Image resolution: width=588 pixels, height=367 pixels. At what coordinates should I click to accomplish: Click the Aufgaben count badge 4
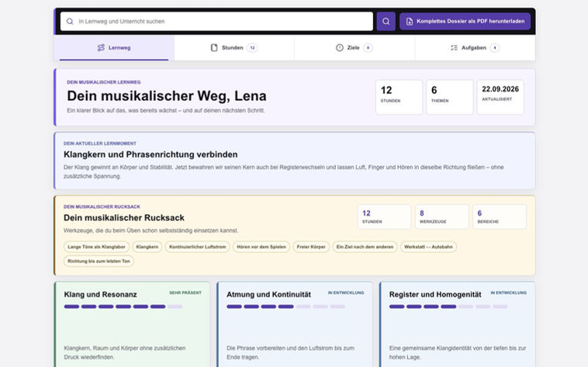click(x=495, y=47)
